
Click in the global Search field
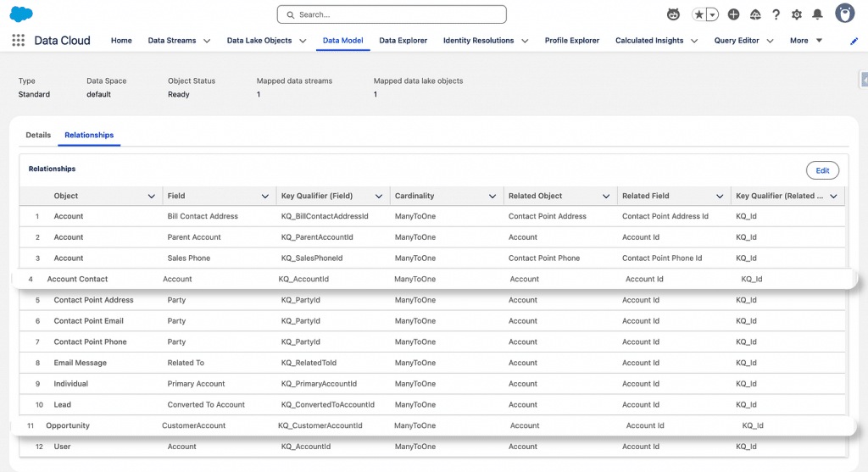tap(392, 14)
